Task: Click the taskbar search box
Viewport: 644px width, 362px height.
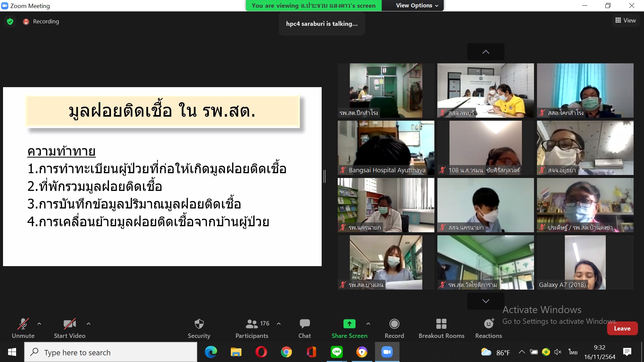Action: pos(111,352)
